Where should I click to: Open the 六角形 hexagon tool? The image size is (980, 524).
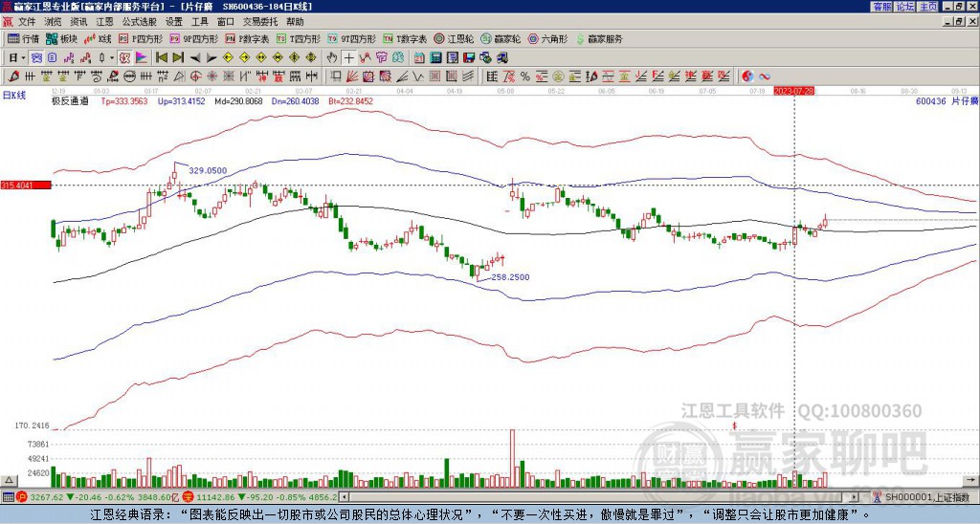[548, 38]
